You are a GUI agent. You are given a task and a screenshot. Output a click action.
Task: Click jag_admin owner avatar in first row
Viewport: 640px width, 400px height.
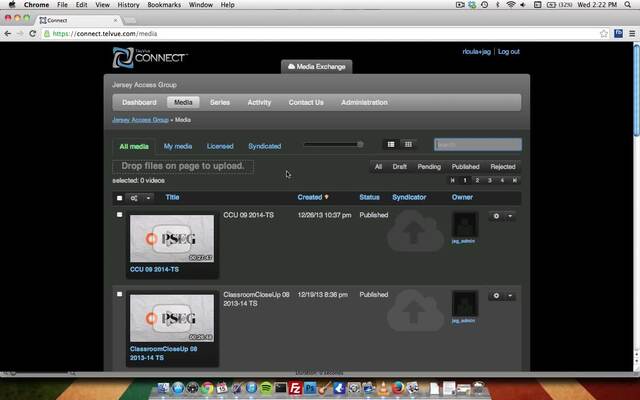tap(463, 224)
